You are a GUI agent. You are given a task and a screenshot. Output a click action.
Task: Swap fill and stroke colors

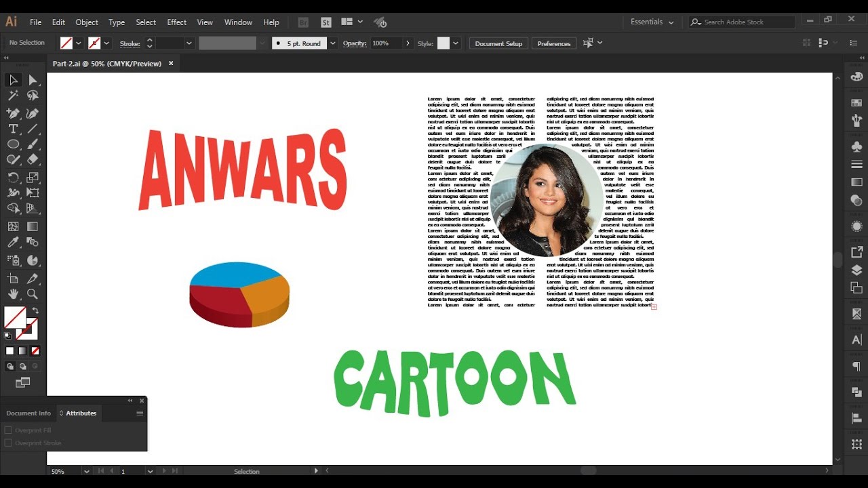coord(35,310)
